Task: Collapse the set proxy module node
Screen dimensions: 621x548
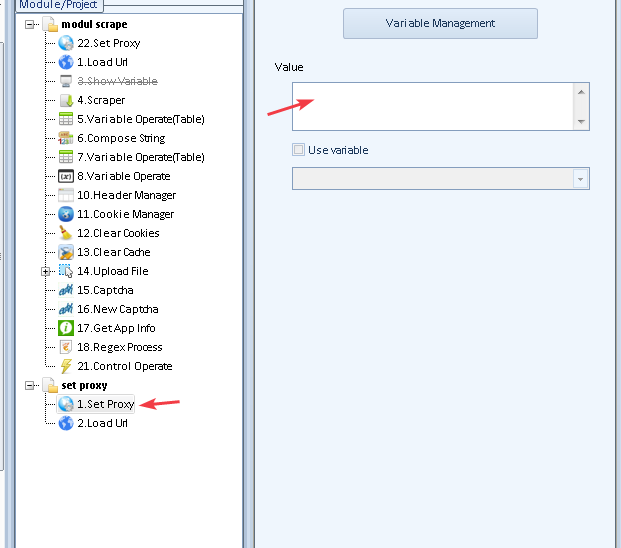Action: pyautogui.click(x=31, y=385)
